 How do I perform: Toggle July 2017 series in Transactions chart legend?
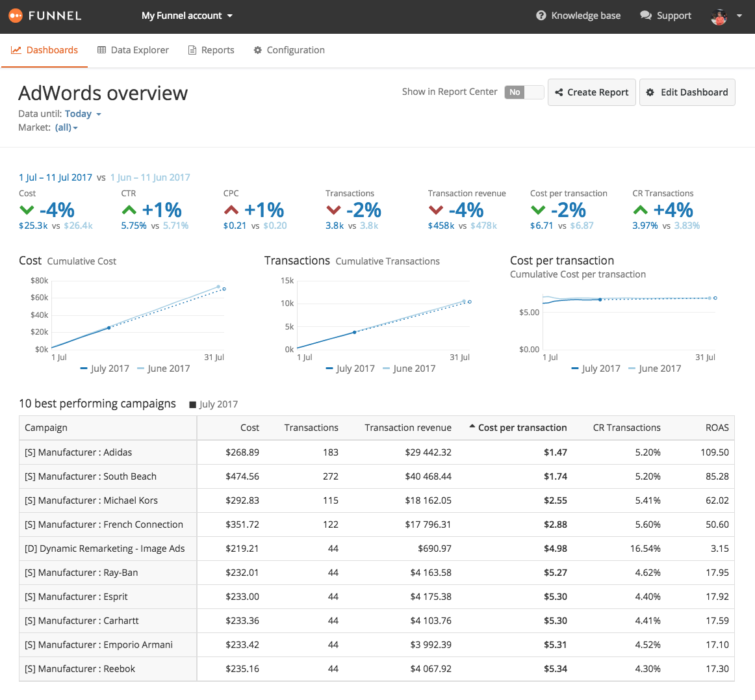click(350, 369)
